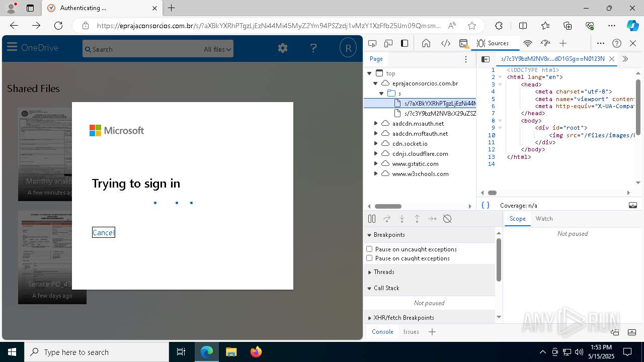Switch to the Watch tab
This screenshot has height=362, width=644.
point(544,219)
